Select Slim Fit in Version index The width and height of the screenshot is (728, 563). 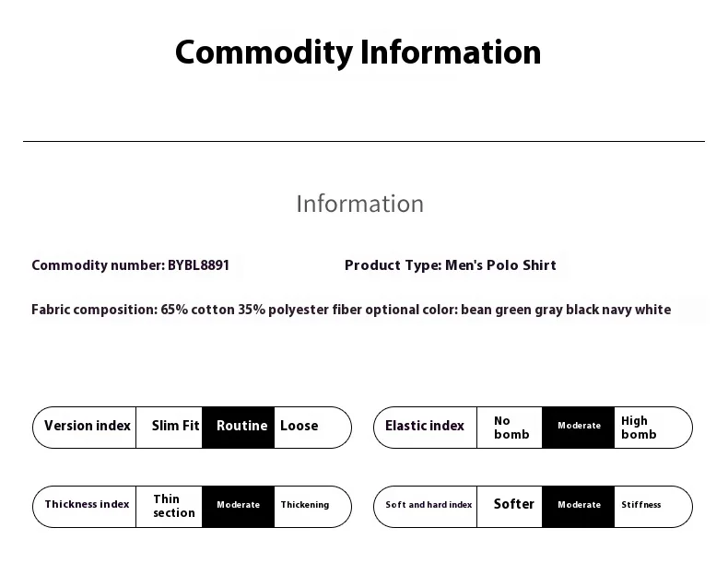(x=175, y=427)
